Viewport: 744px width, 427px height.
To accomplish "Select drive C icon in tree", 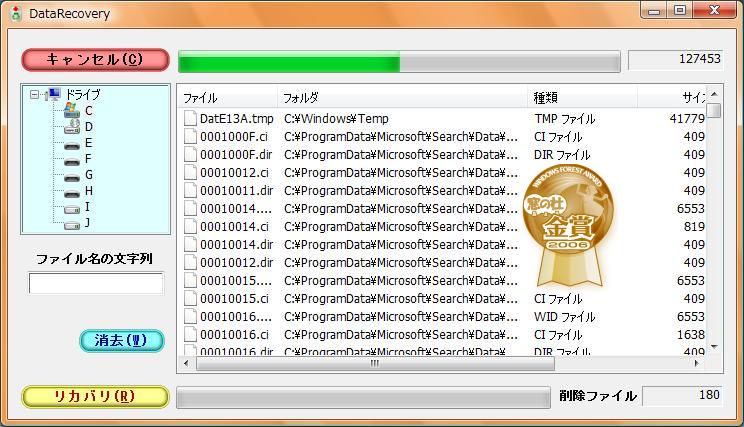I will coord(72,111).
